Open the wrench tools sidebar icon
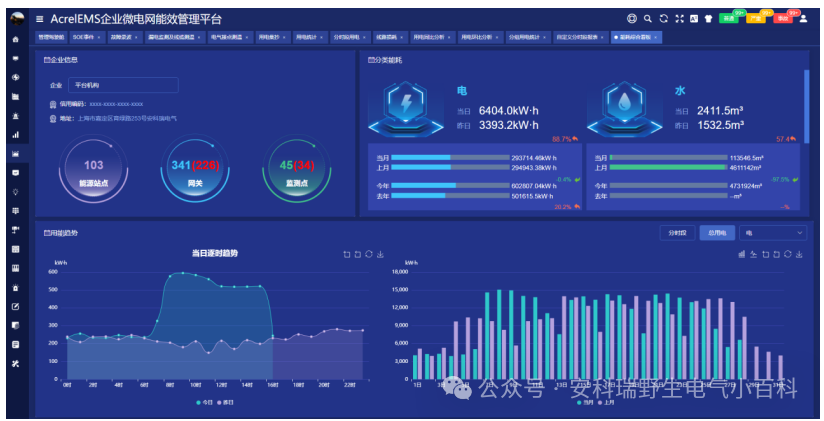Image resolution: width=824 pixels, height=421 pixels. tap(15, 364)
